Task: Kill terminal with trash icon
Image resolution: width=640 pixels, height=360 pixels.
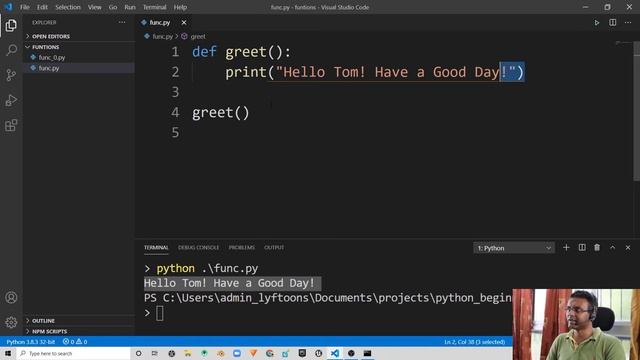Action: (x=597, y=247)
